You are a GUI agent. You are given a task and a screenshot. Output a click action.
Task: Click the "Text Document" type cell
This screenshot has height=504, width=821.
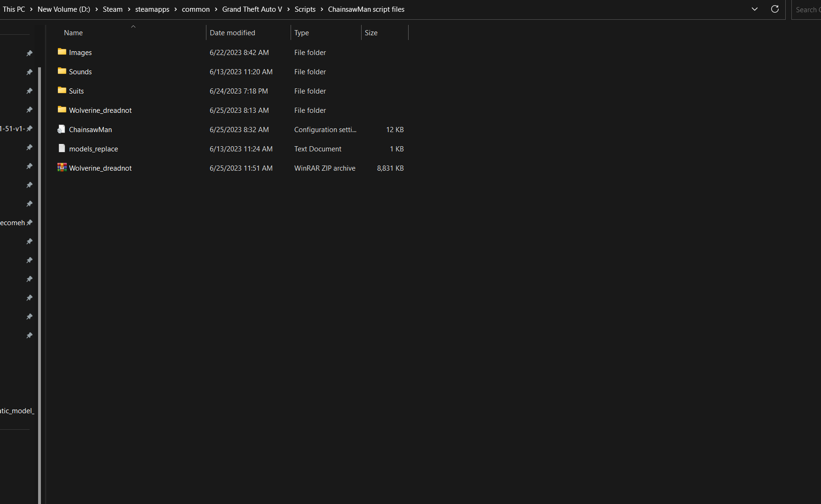[318, 149]
